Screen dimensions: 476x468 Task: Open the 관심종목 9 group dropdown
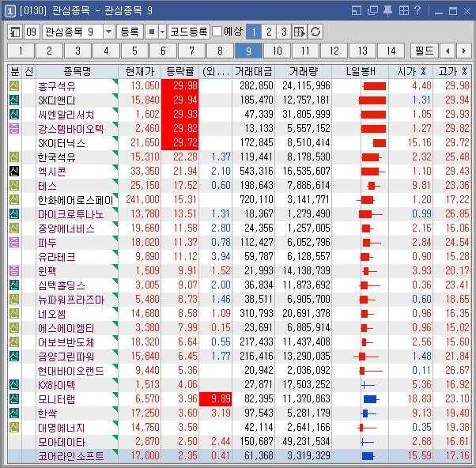pos(108,32)
